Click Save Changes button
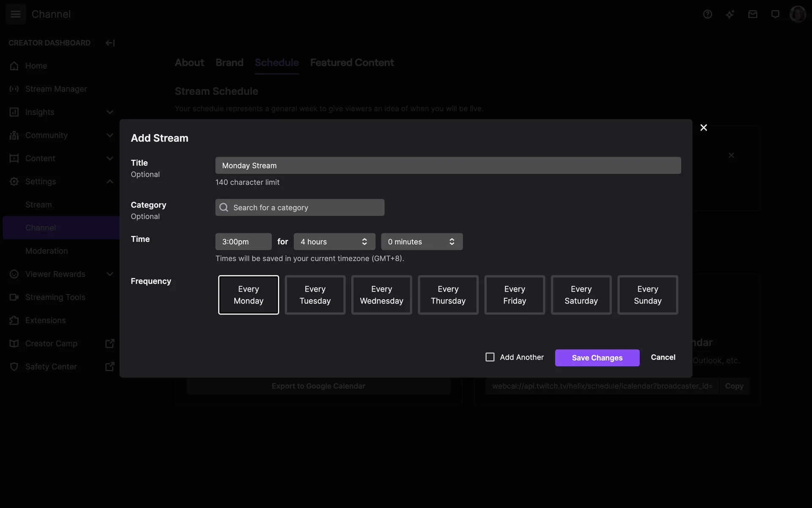This screenshot has height=508, width=812. pyautogui.click(x=597, y=358)
